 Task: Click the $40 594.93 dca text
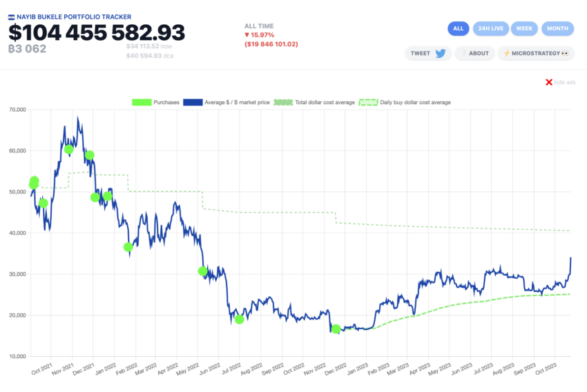point(150,56)
